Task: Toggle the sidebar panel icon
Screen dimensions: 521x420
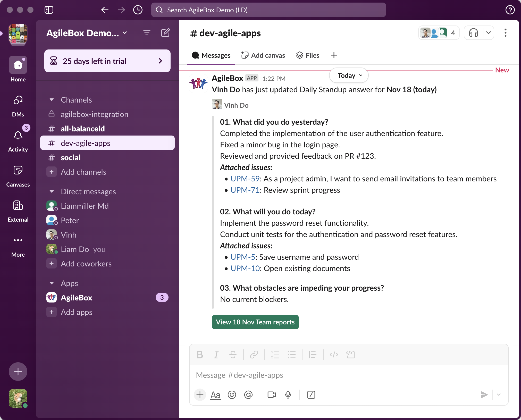Action: (49, 10)
